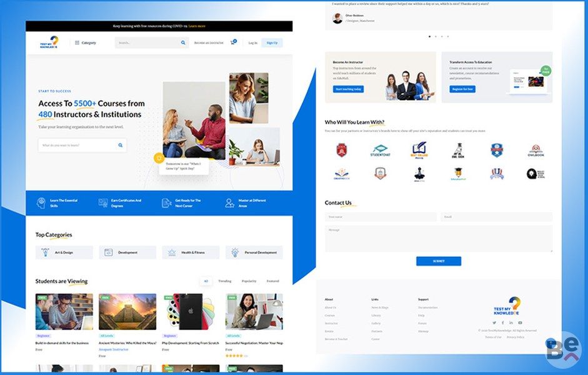588x375 pixels.
Task: Click the Sign Up button
Action: pos(272,43)
